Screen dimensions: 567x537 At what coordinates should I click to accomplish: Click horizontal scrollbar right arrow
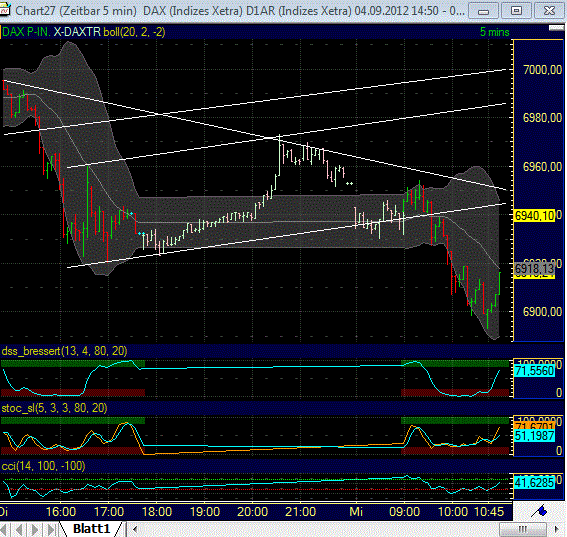coord(557,529)
